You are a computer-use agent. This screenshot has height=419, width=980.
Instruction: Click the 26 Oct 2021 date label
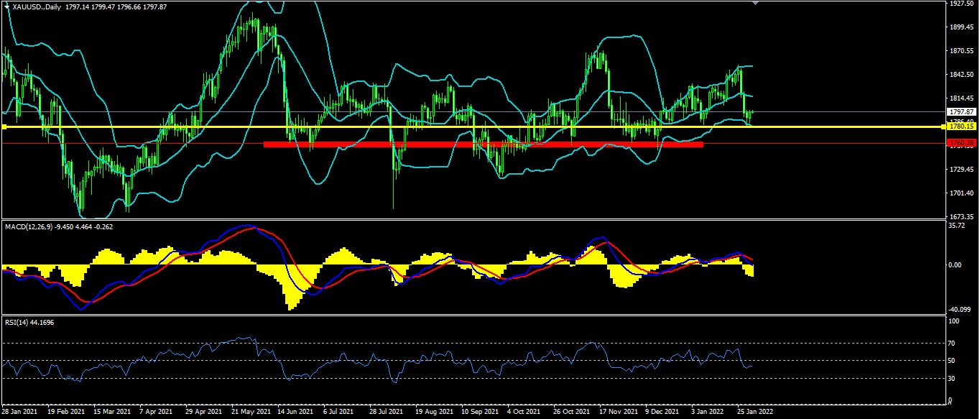[x=572, y=412]
